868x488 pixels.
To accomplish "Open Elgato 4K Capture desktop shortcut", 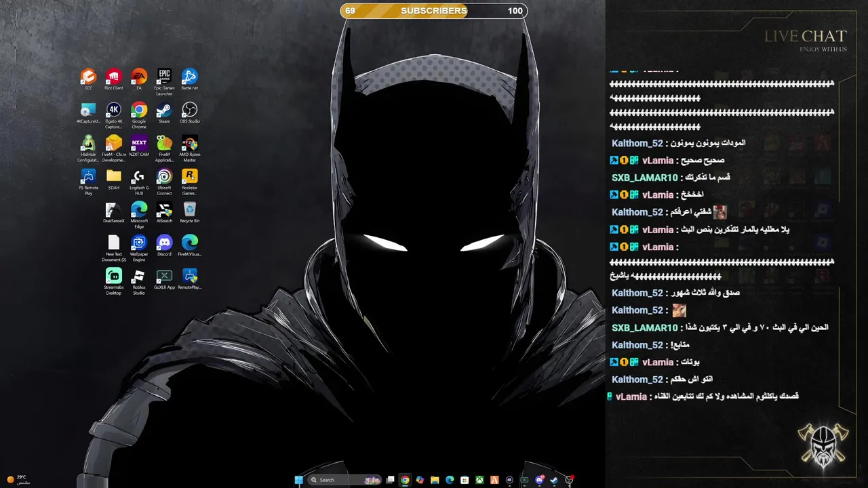I will 113,115.
